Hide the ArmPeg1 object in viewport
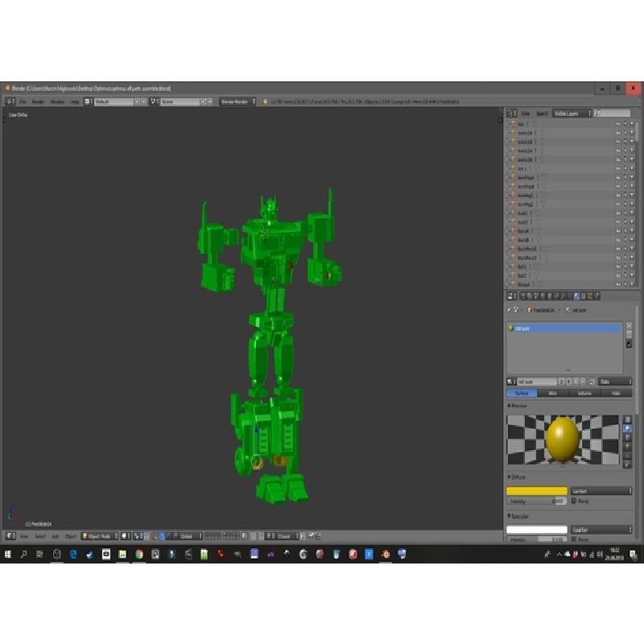 pyautogui.click(x=617, y=196)
